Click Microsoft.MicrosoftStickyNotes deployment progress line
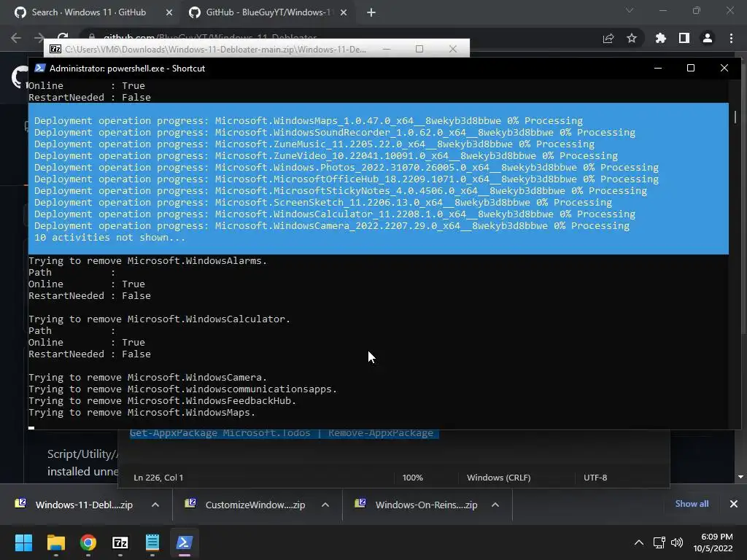Viewport: 747px width, 560px height. pyautogui.click(x=341, y=191)
